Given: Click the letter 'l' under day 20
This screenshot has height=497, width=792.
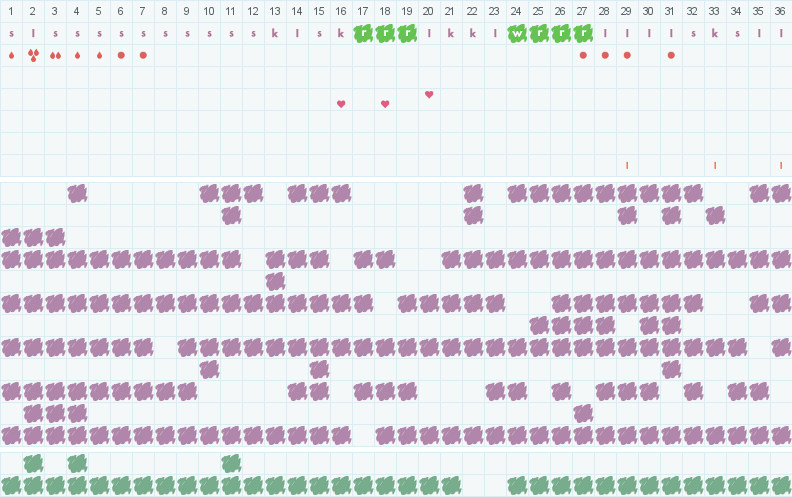Looking at the screenshot, I should pyautogui.click(x=429, y=33).
